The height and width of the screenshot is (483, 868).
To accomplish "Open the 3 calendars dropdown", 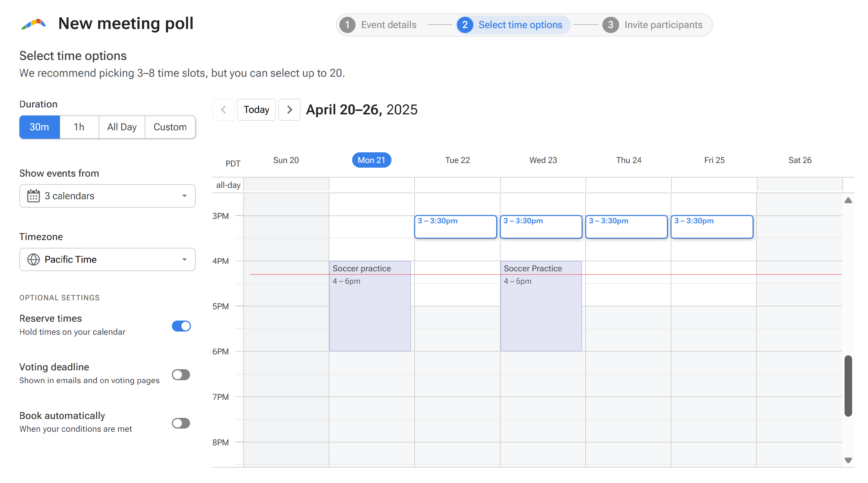I will 107,196.
